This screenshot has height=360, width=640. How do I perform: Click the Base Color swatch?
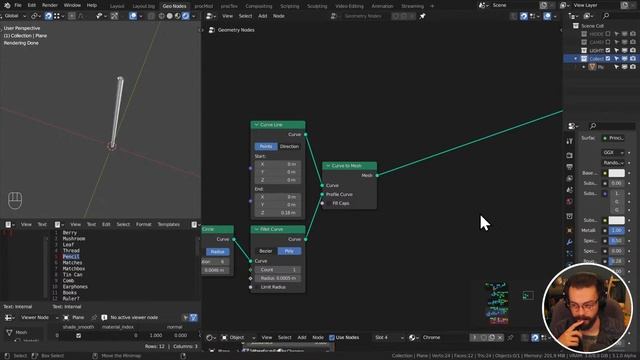[616, 173]
